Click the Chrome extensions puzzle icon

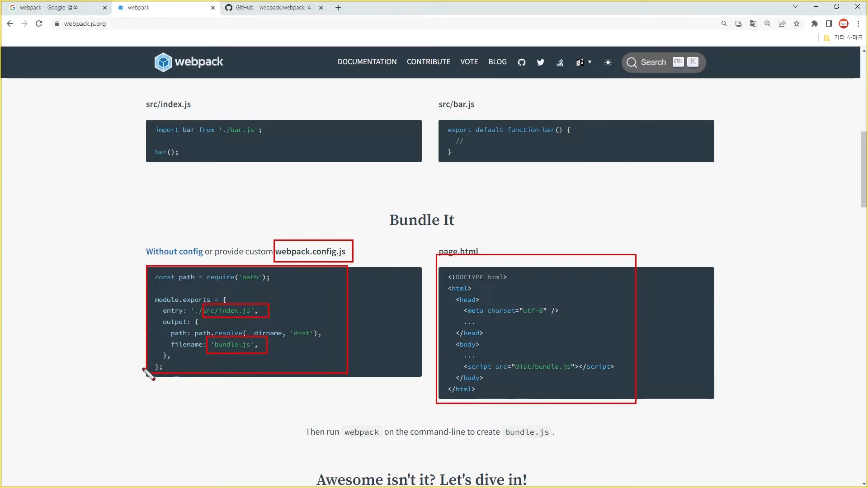[815, 23]
